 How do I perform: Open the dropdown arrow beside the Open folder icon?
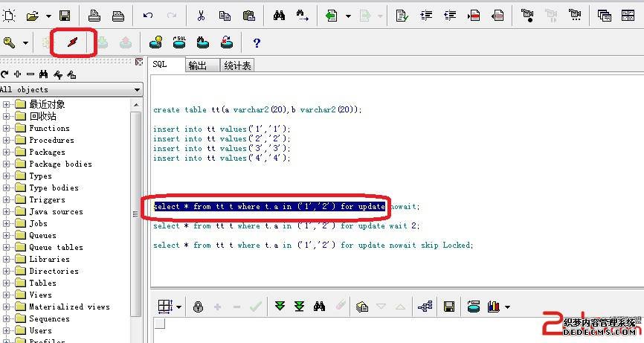[48, 16]
